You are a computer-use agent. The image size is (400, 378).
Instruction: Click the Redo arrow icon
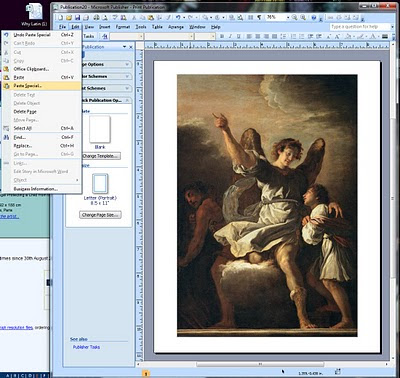[190, 17]
